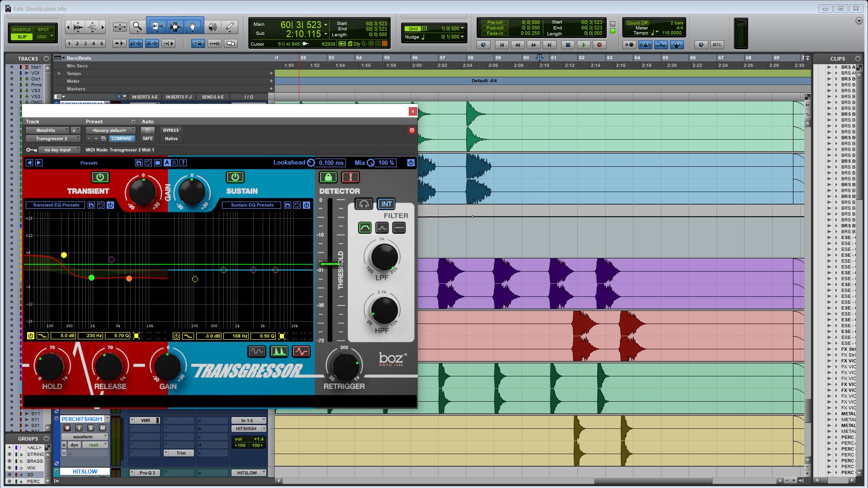Select plugin preset slot B
This screenshot has width=868, height=488.
[x=173, y=163]
